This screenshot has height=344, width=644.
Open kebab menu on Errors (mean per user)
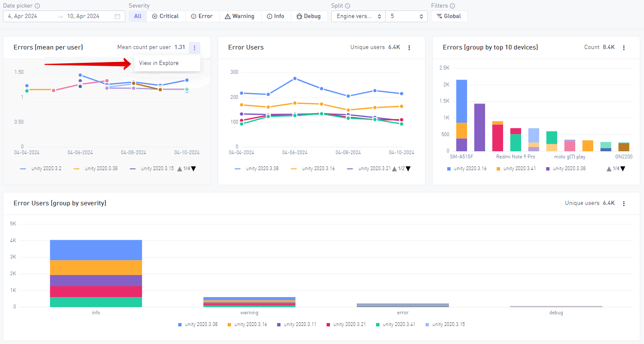click(194, 48)
